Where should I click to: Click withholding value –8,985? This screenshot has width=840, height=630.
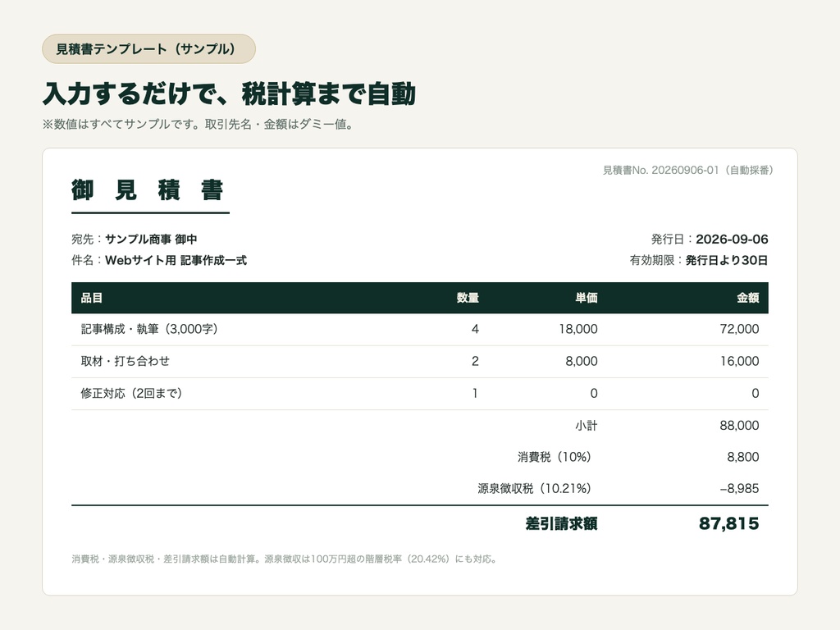point(739,489)
